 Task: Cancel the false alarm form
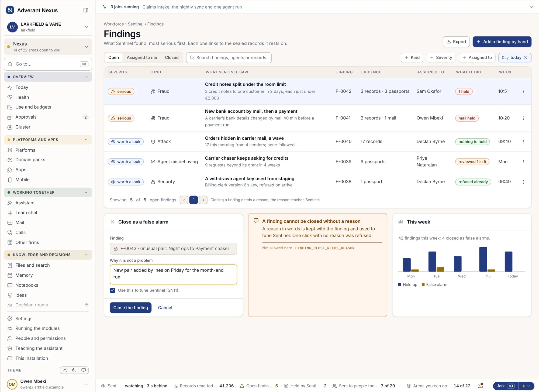165,308
